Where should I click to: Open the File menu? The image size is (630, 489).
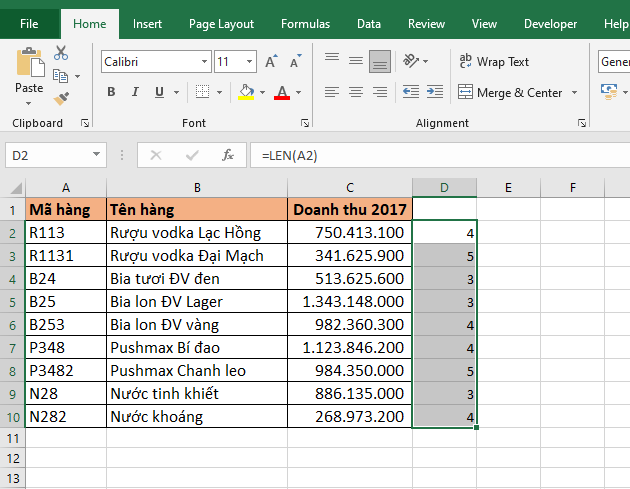(x=30, y=24)
